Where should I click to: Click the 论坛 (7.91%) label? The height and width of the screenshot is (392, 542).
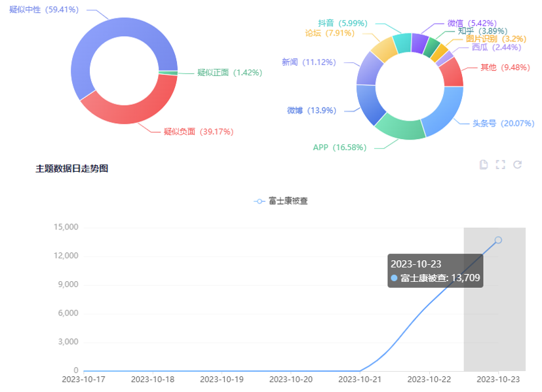pos(330,33)
